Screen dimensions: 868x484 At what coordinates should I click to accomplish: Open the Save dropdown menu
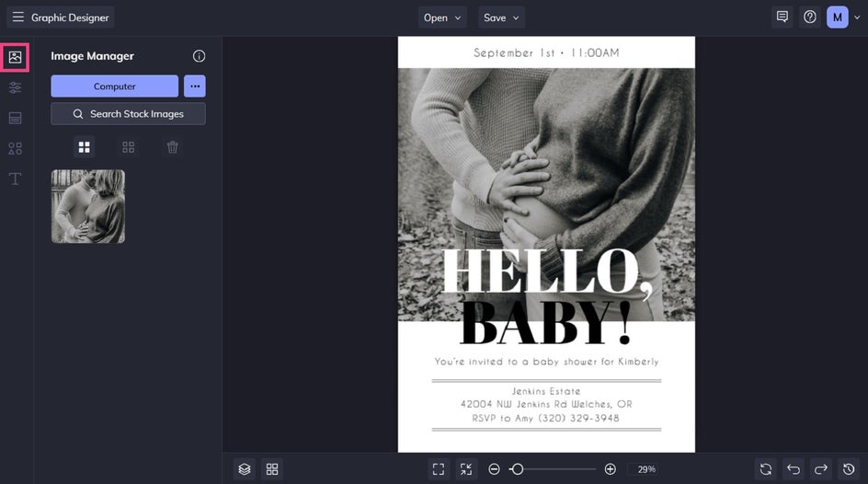pos(501,17)
